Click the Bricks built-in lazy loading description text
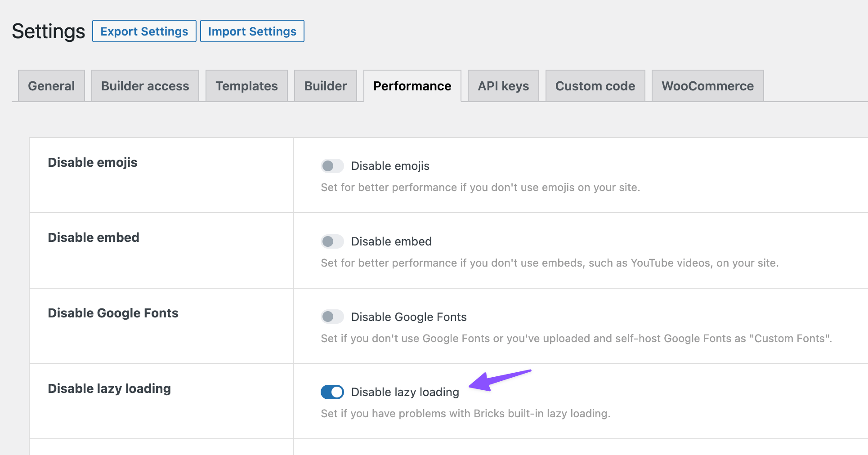This screenshot has width=868, height=455. (x=465, y=414)
